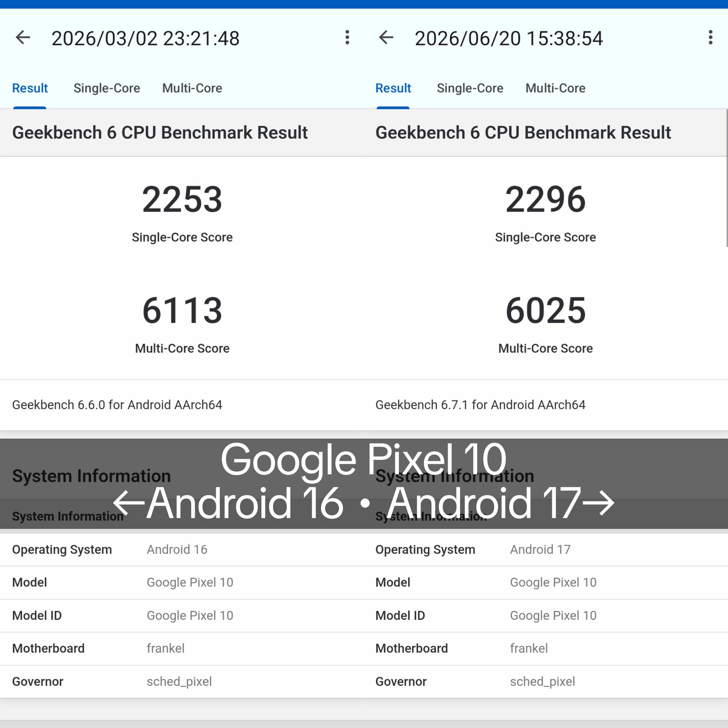Click Geekbench 6.7.1 for Android AArch64 text

pyautogui.click(x=480, y=405)
